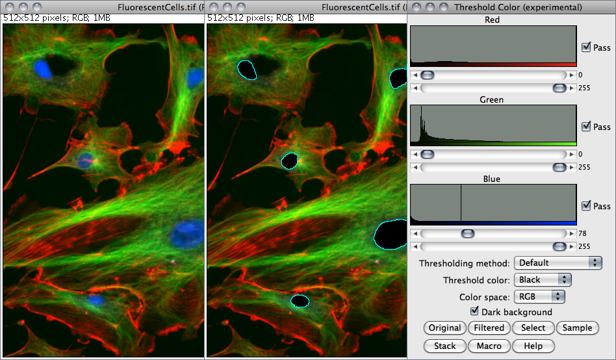616x360 pixels.
Task: Close the Threshold Color window
Action: click(x=417, y=7)
